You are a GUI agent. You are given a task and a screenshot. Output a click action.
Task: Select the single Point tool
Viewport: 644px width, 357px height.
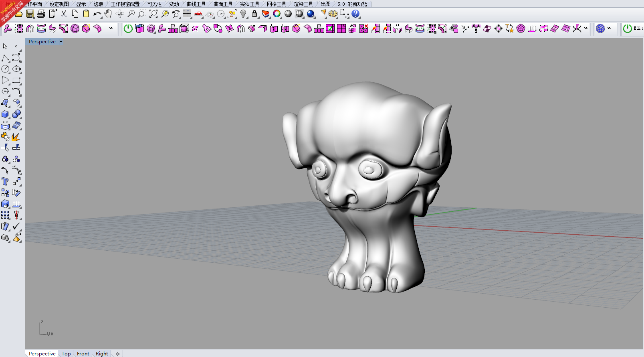pos(16,46)
